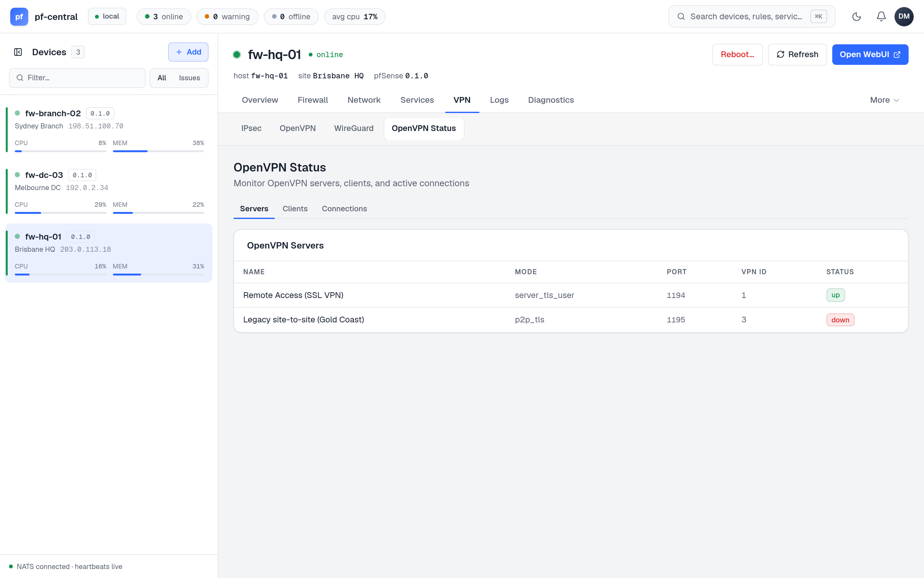
Task: Open the IPsec sub-tab
Action: [251, 128]
